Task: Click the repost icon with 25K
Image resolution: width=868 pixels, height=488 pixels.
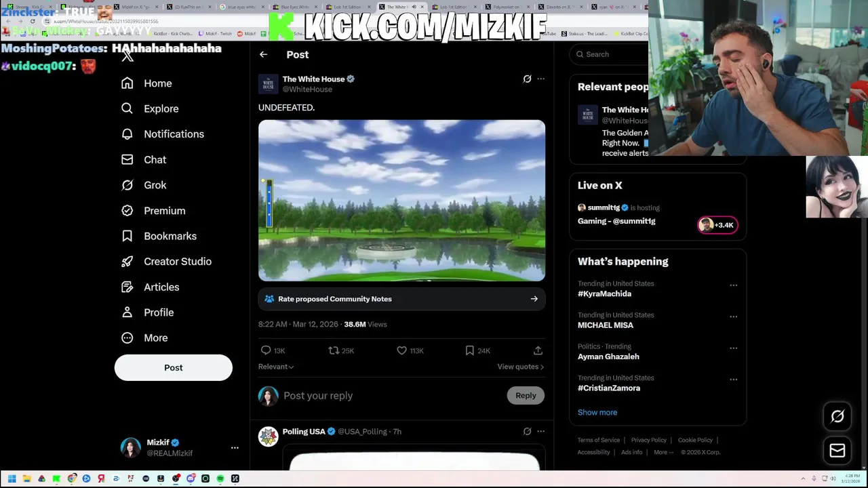Action: tap(334, 350)
